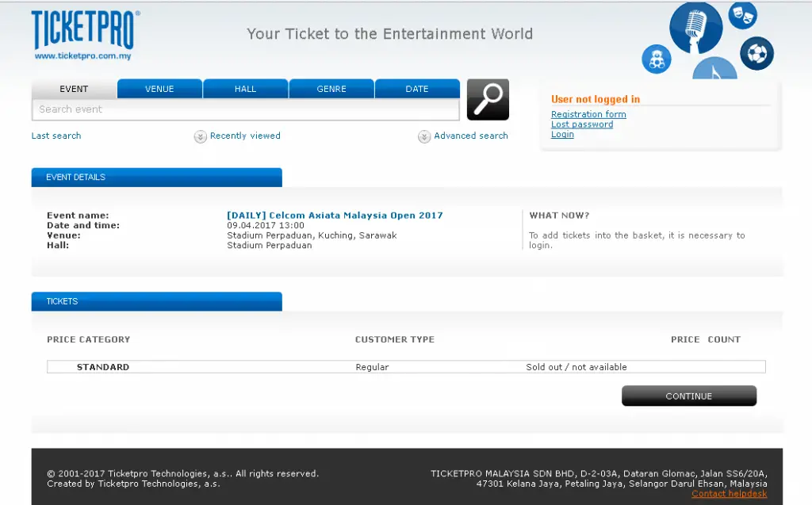Switch to the VENUE tab
This screenshot has height=505, width=812.
[159, 89]
